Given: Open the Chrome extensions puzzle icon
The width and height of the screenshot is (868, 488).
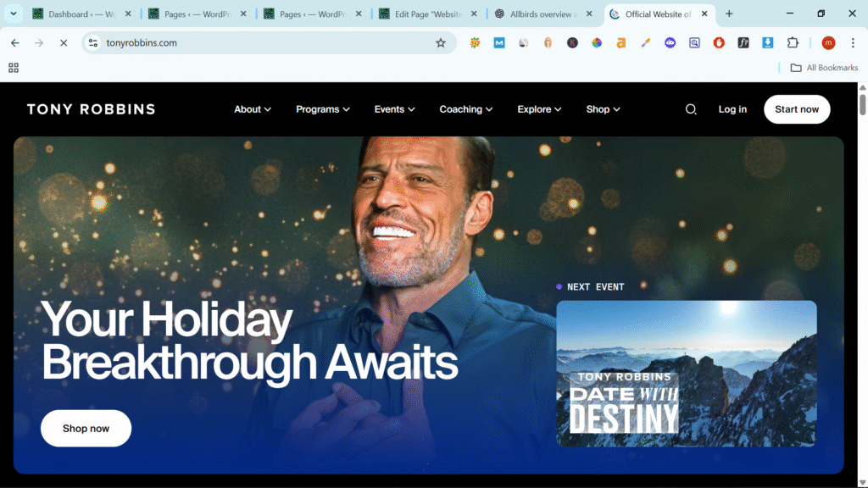Looking at the screenshot, I should point(793,43).
